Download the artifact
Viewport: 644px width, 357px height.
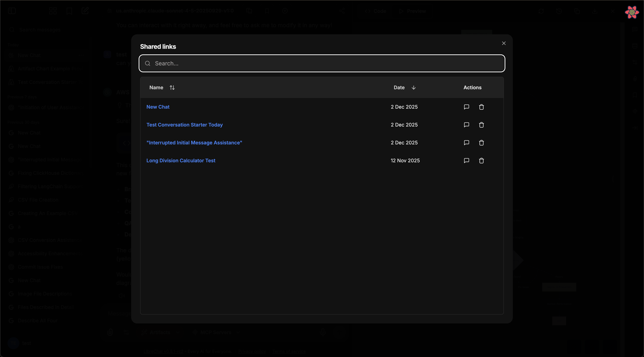click(595, 11)
